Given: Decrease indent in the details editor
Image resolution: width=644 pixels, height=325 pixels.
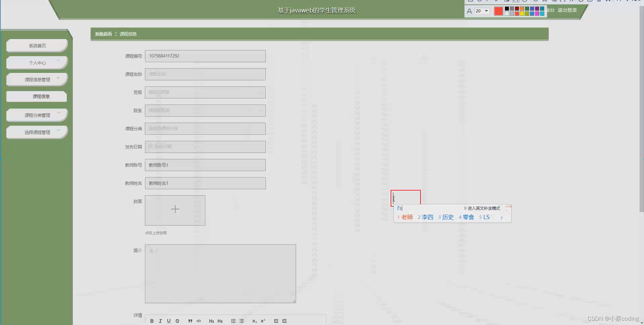Looking at the screenshot, I should [276, 321].
